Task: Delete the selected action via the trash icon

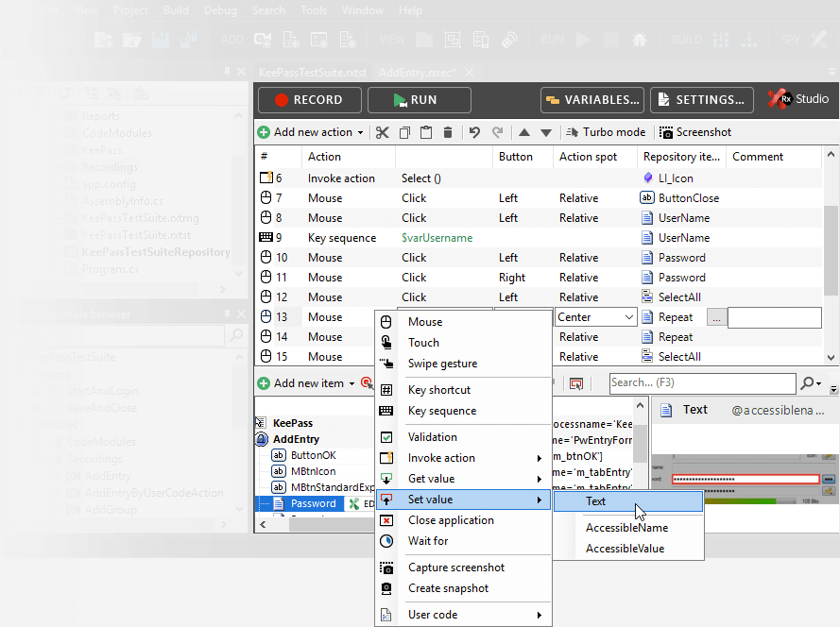Action: pos(447,132)
